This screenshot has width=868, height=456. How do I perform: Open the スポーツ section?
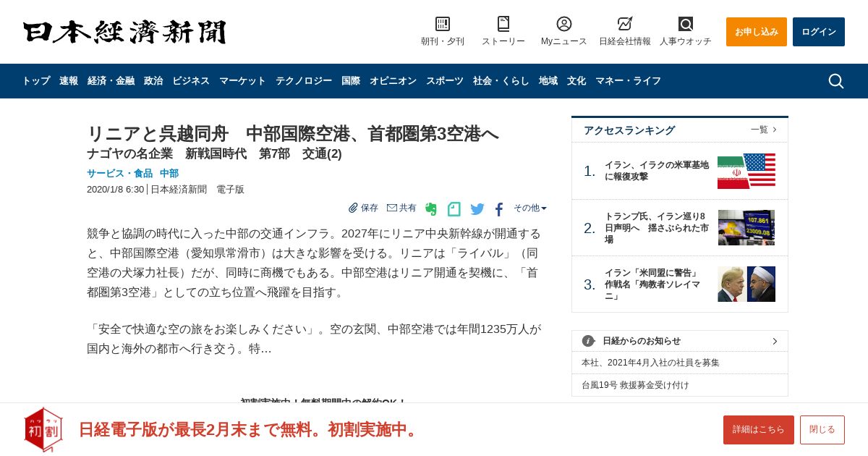445,81
